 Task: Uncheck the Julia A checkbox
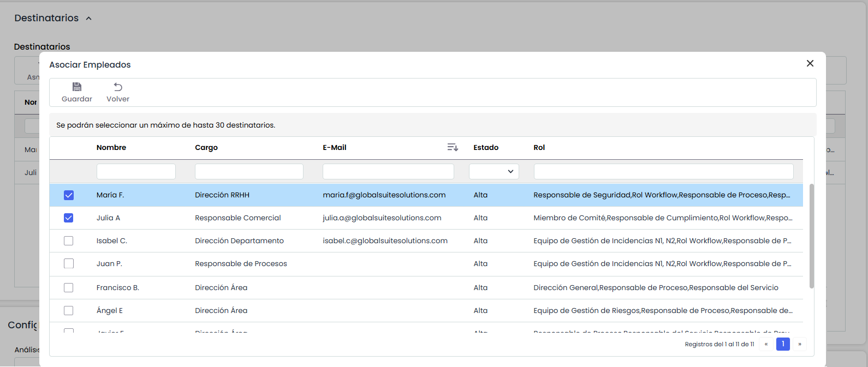(69, 218)
